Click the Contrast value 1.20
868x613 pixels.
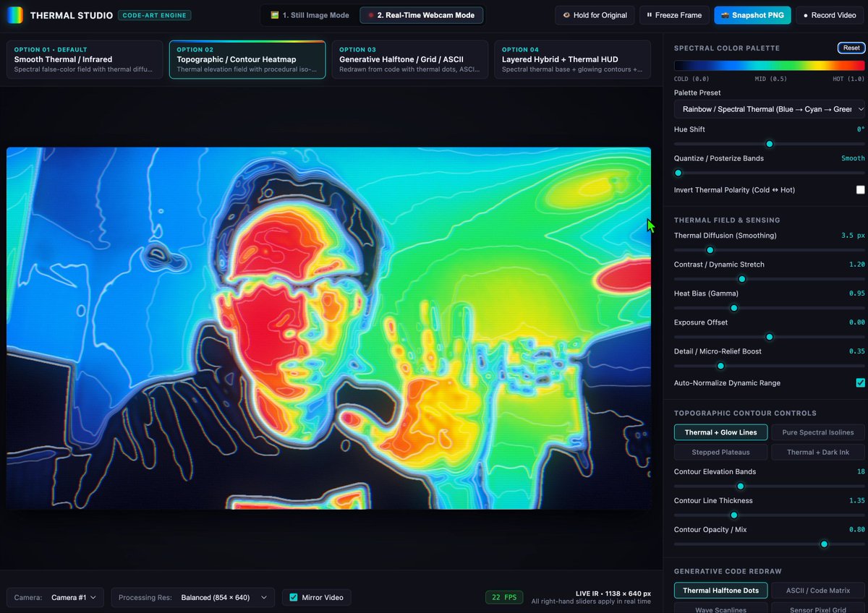(x=857, y=265)
